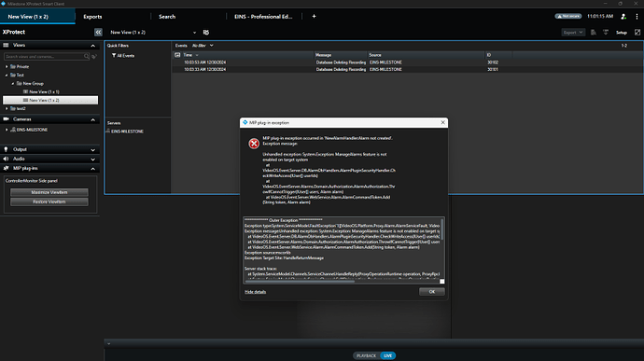
Task: Collapse the XProtect side panel
Action: (x=98, y=32)
